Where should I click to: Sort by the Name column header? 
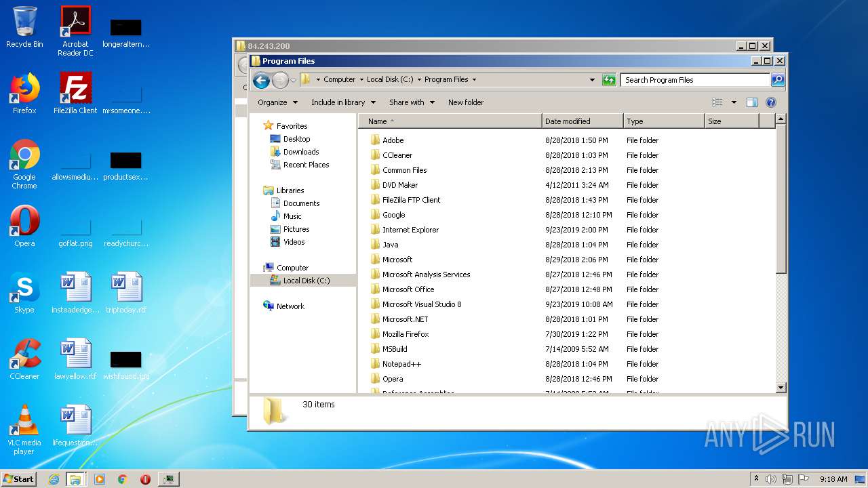point(450,121)
